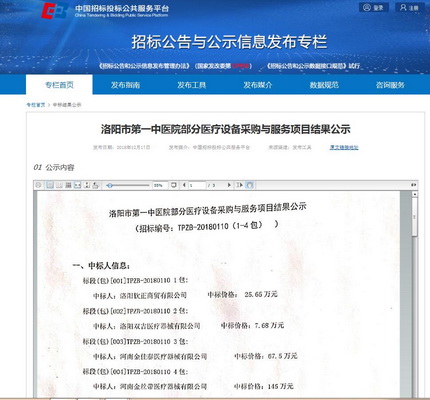Click the 洛阳欧正商贸有限公司 bidder name
430x400 pixels.
pyautogui.click(x=153, y=295)
